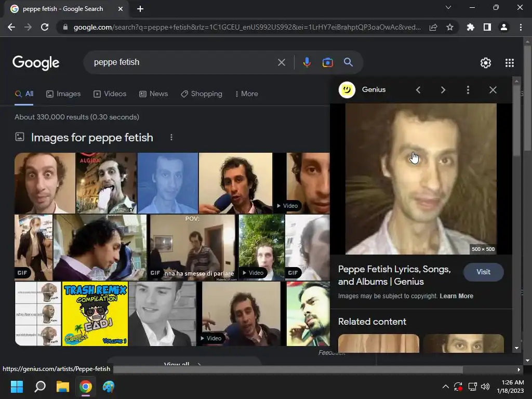Open the Chrome extensions puzzle icon
The image size is (532, 399).
coord(471,27)
